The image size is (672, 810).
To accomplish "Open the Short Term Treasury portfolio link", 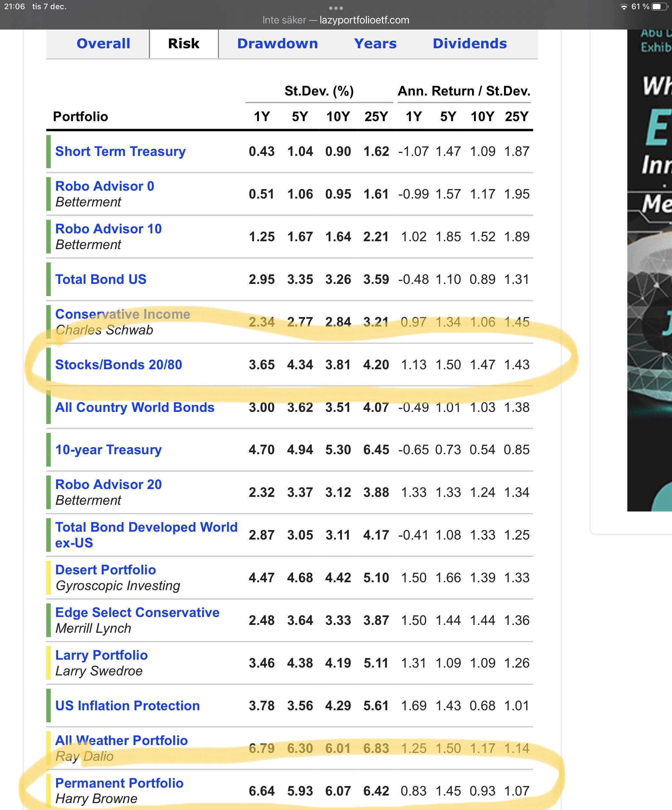I will point(120,151).
